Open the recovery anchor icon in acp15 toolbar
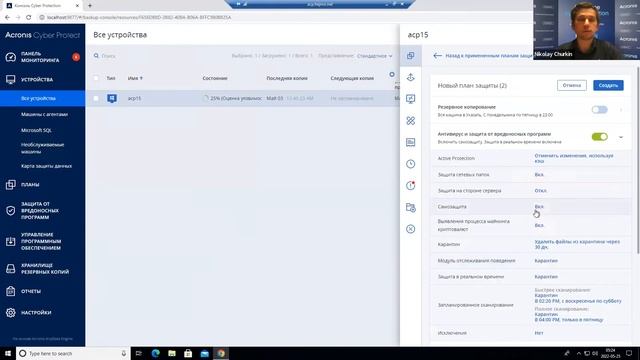The height and width of the screenshot is (360, 640). [x=411, y=77]
